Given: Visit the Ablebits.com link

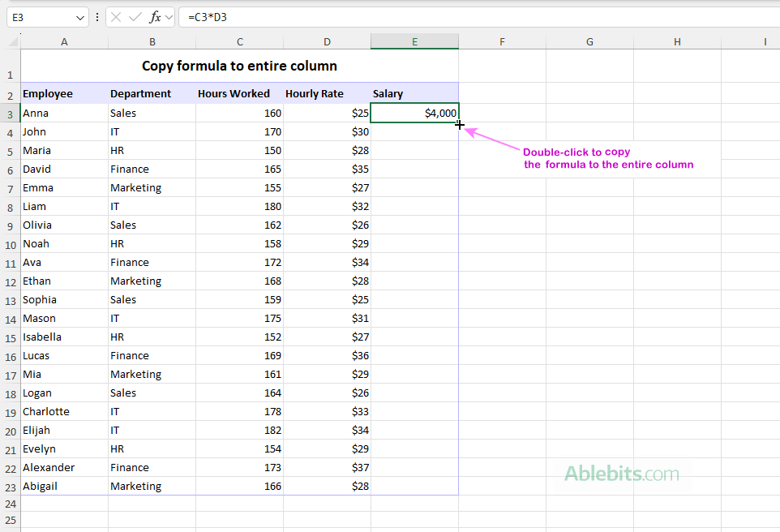Looking at the screenshot, I should point(621,474).
